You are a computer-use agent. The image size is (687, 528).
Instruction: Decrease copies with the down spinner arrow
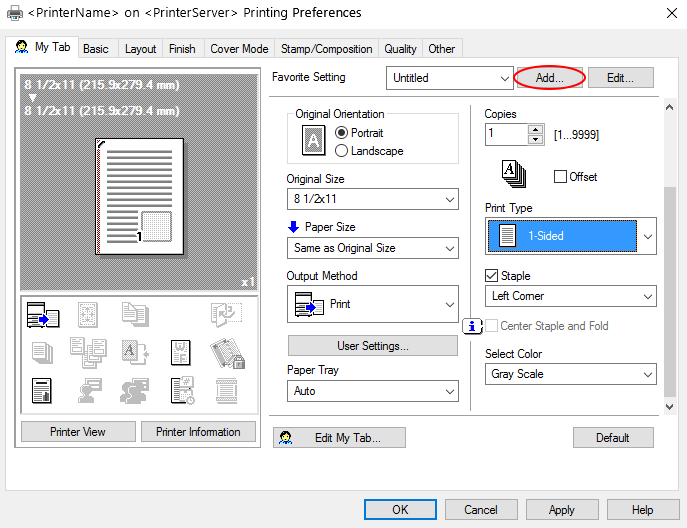click(x=535, y=140)
